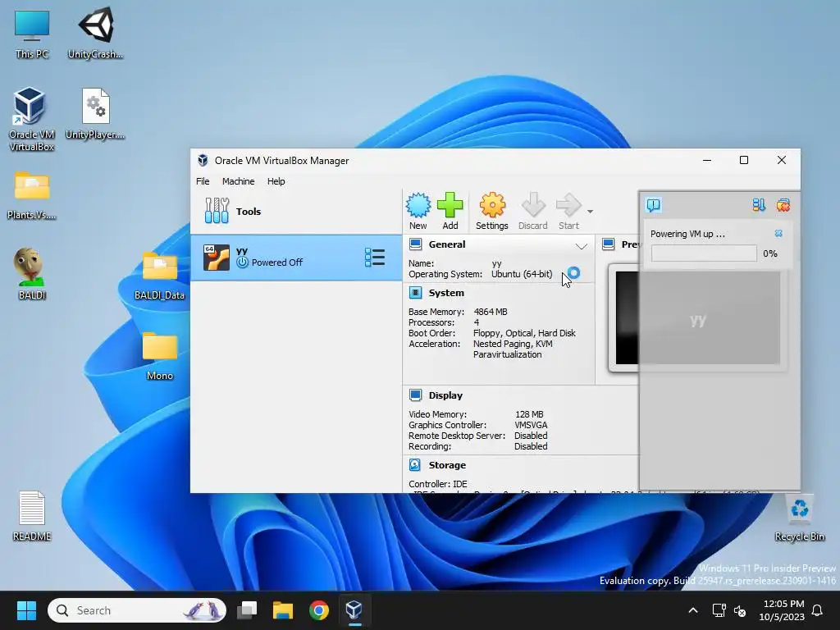Open the notifications bell icon
Image resolution: width=840 pixels, height=630 pixels.
pos(818,610)
